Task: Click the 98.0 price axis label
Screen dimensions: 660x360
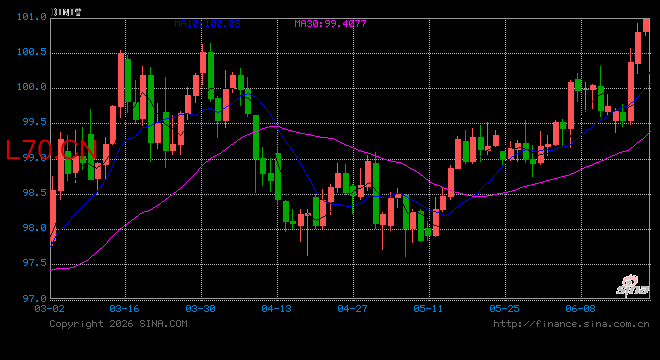Action: coord(35,228)
